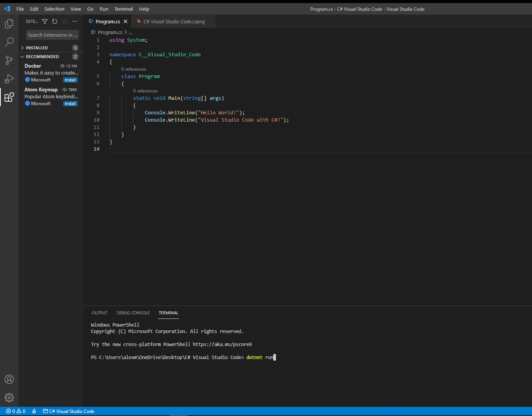532x416 pixels.
Task: Click the Installed count badge 5
Action: [75, 48]
